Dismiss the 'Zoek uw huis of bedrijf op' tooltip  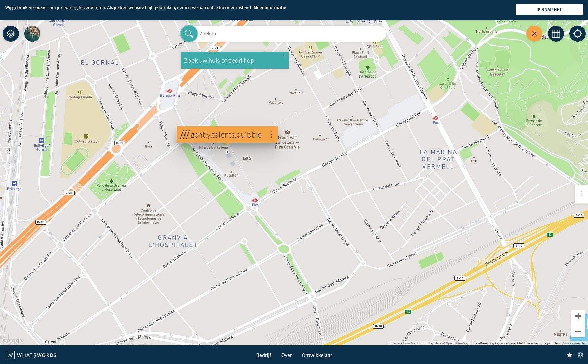pyautogui.click(x=285, y=56)
